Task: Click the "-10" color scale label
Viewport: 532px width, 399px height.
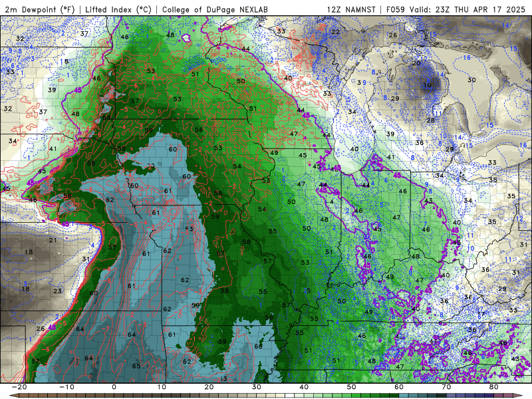Action: pos(66,387)
